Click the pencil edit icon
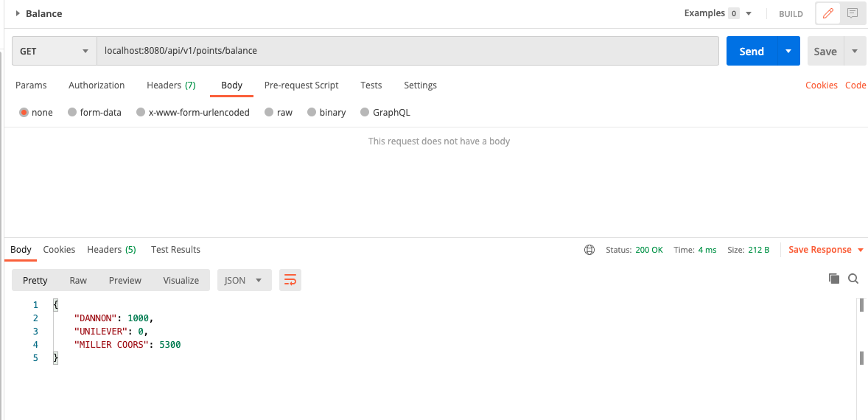This screenshot has width=868, height=420. (828, 13)
